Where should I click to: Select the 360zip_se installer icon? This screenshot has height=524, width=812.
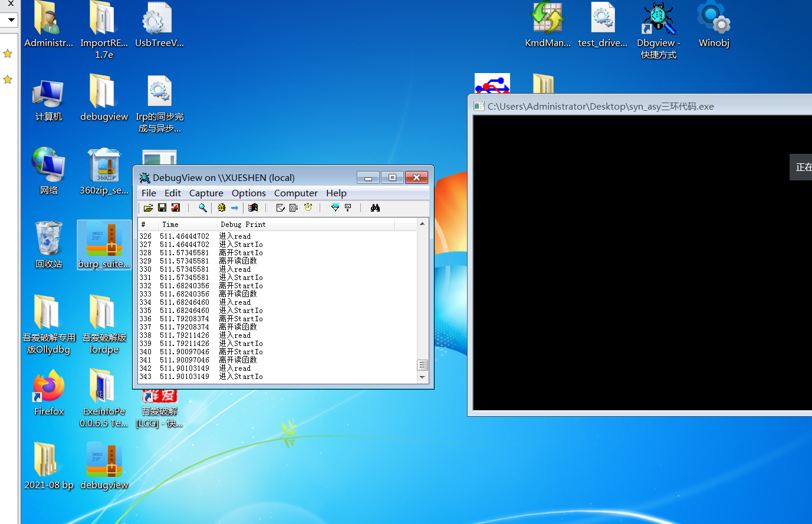[104, 172]
